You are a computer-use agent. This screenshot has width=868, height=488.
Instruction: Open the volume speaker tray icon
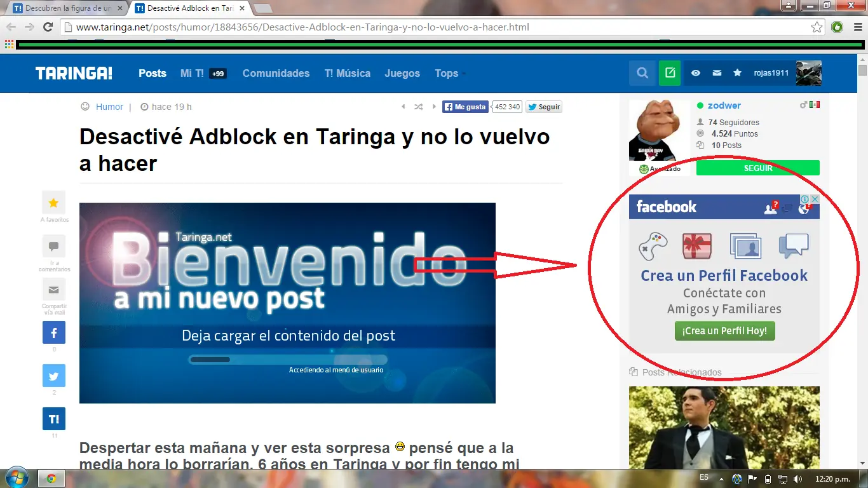(798, 478)
